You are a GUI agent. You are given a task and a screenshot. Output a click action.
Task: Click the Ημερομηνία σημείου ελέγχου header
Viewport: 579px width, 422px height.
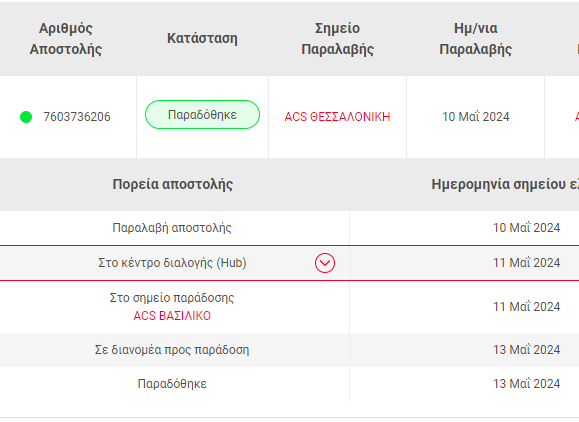coord(505,184)
